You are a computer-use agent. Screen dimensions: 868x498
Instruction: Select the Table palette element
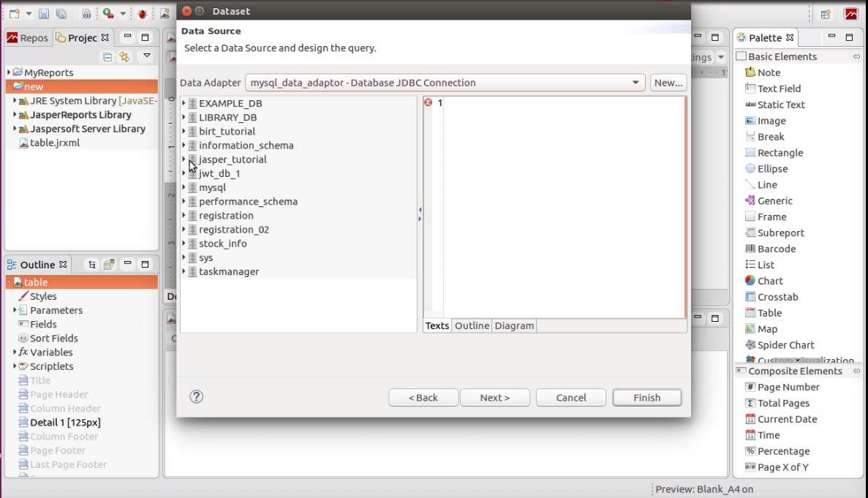763,313
